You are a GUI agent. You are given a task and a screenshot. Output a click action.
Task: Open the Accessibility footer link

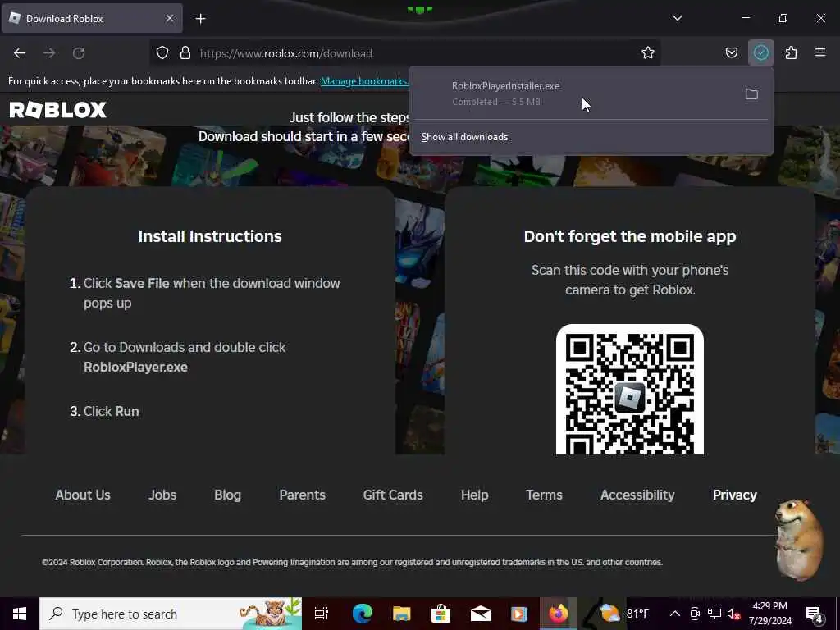coord(637,495)
